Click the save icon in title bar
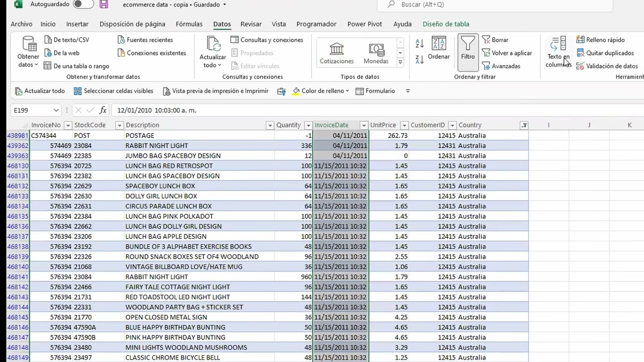This screenshot has width=644, height=362. coord(104,5)
